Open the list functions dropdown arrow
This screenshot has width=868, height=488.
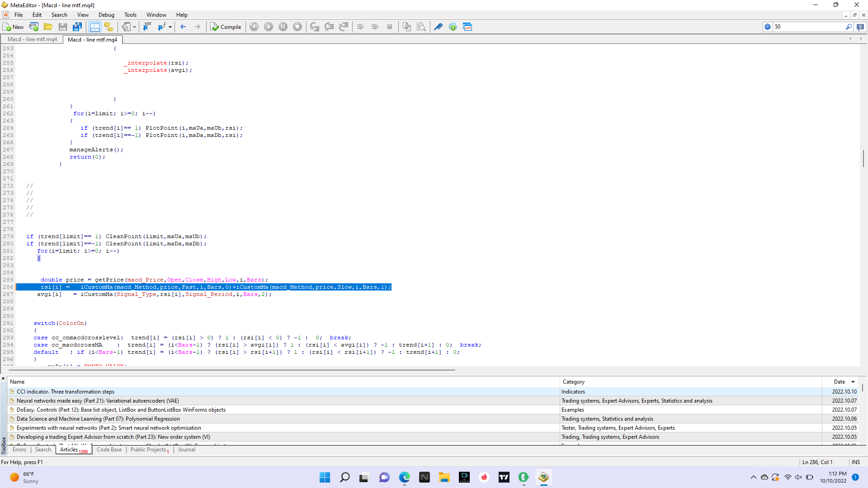pyautogui.click(x=170, y=27)
